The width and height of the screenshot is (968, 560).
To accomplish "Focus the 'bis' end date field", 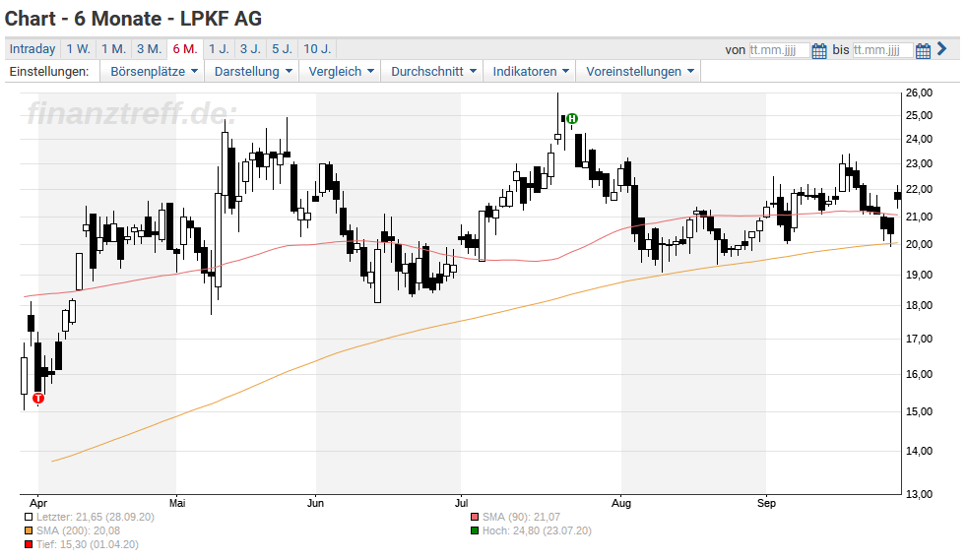I will (x=882, y=50).
